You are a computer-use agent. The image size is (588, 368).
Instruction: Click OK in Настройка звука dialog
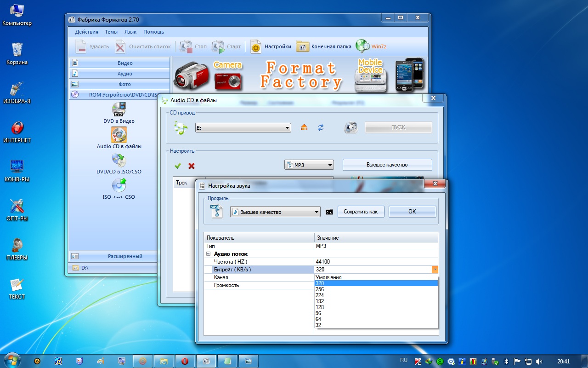[x=412, y=212]
